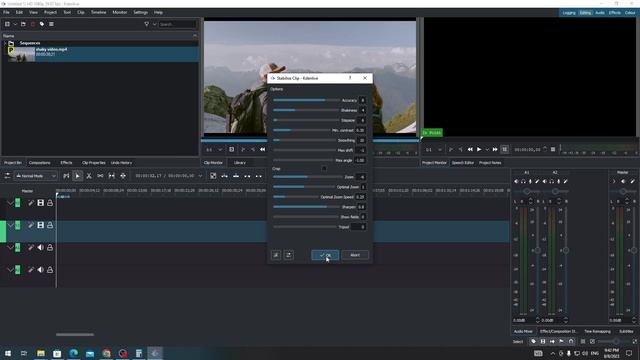Collapse the bottom audio track

coord(10,270)
